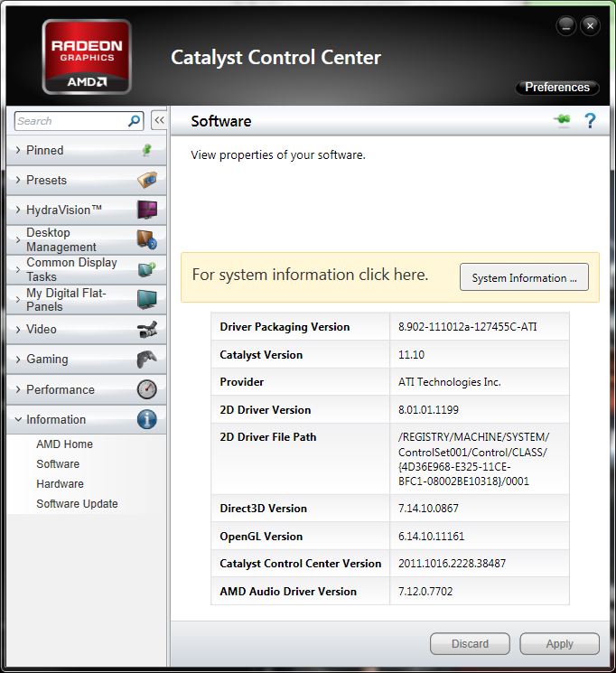Click the Video camcorder icon
Viewport: 616px width, 673px height.
tap(147, 329)
